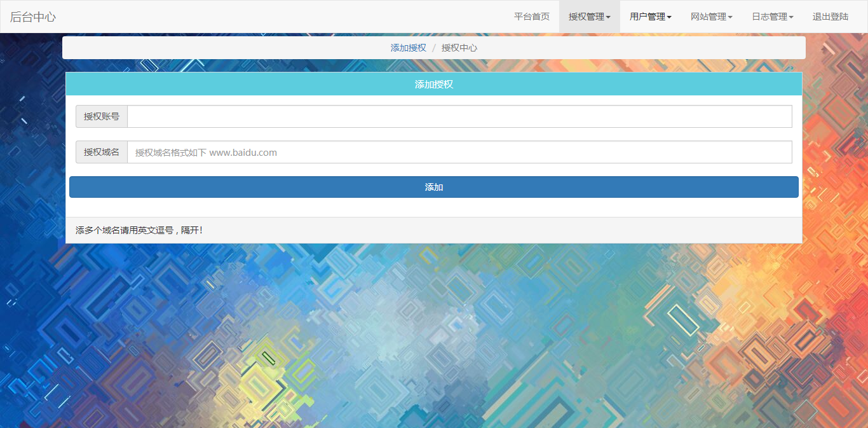
Task: Click the 后台中心 brand title
Action: [33, 17]
